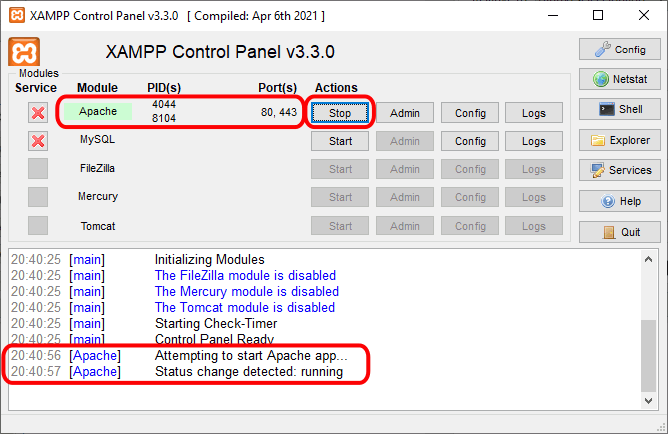Launch the Shell terminal

coord(619,109)
